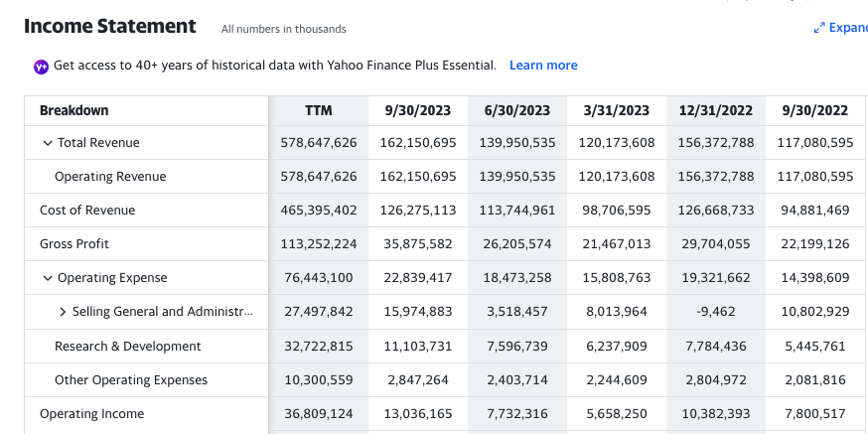Click the Expand arrows icon
The image size is (868, 434).
click(x=819, y=28)
